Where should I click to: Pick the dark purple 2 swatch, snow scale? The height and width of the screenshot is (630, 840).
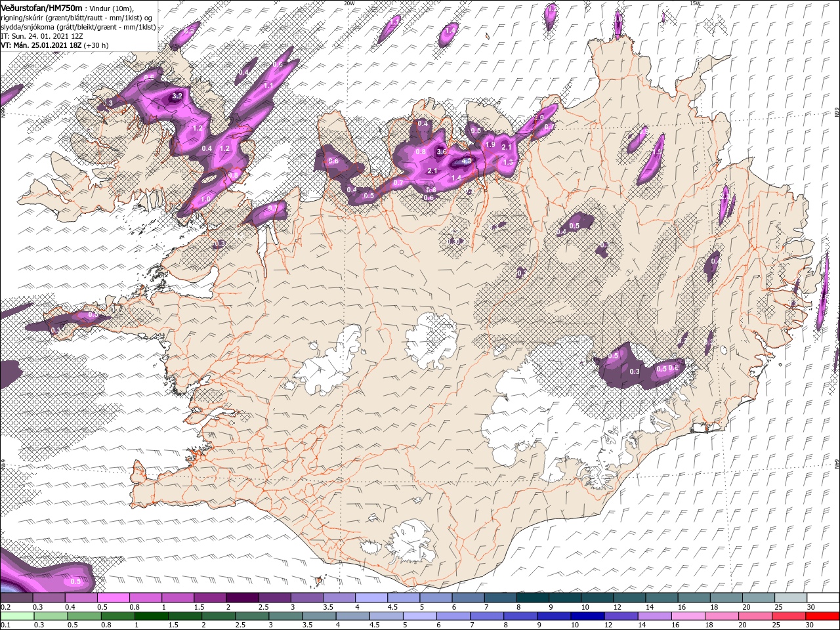[241, 598]
